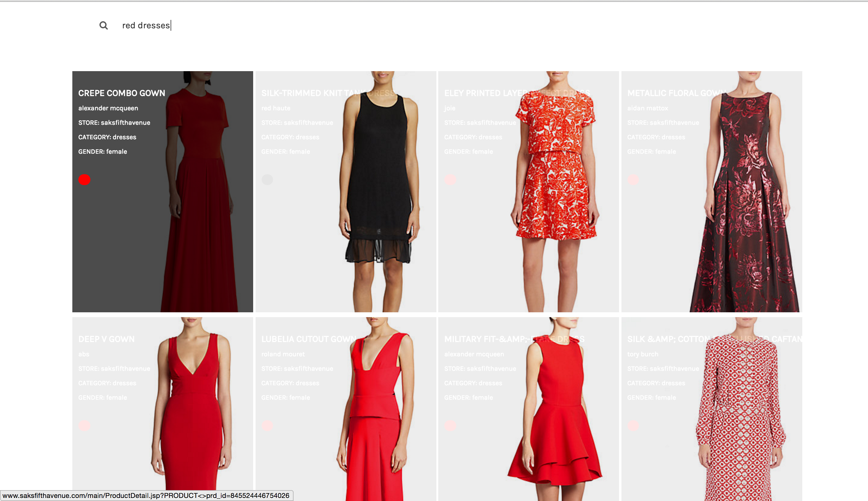The image size is (868, 501).
Task: Click the 'STORE: saksfifthavenue' text on Crepe Combo Gown
Action: (114, 122)
